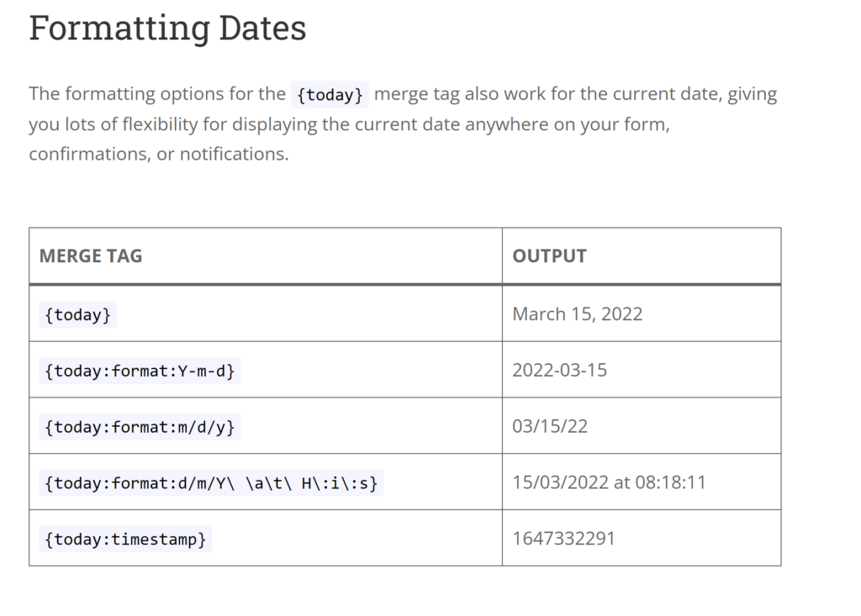Click the word "notifications" in the paragraph
The width and height of the screenshot is (861, 616).
coord(233,155)
